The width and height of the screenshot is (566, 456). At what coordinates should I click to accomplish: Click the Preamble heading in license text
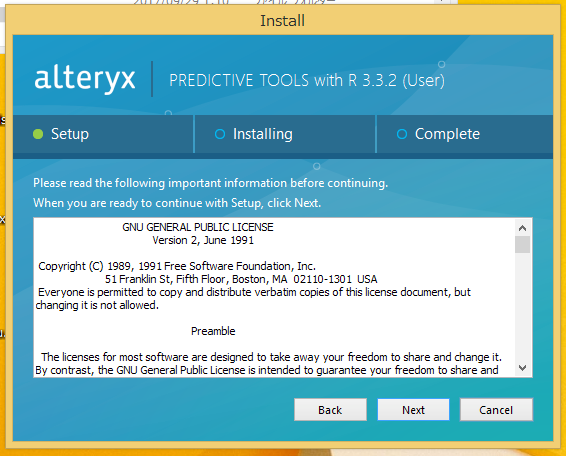point(213,331)
